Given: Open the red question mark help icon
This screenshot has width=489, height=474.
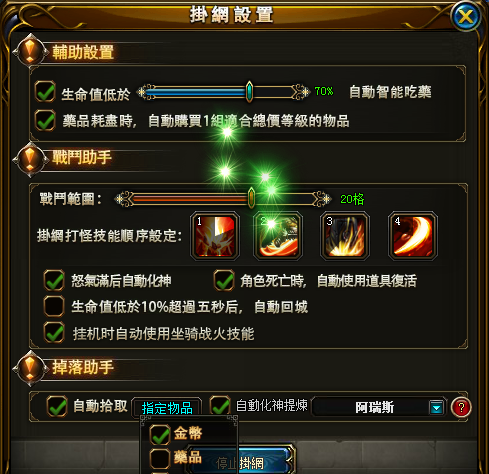Looking at the screenshot, I should (461, 407).
